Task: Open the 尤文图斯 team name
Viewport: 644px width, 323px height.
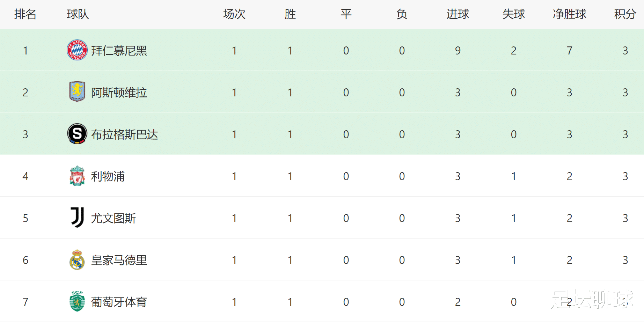Action: (114, 218)
